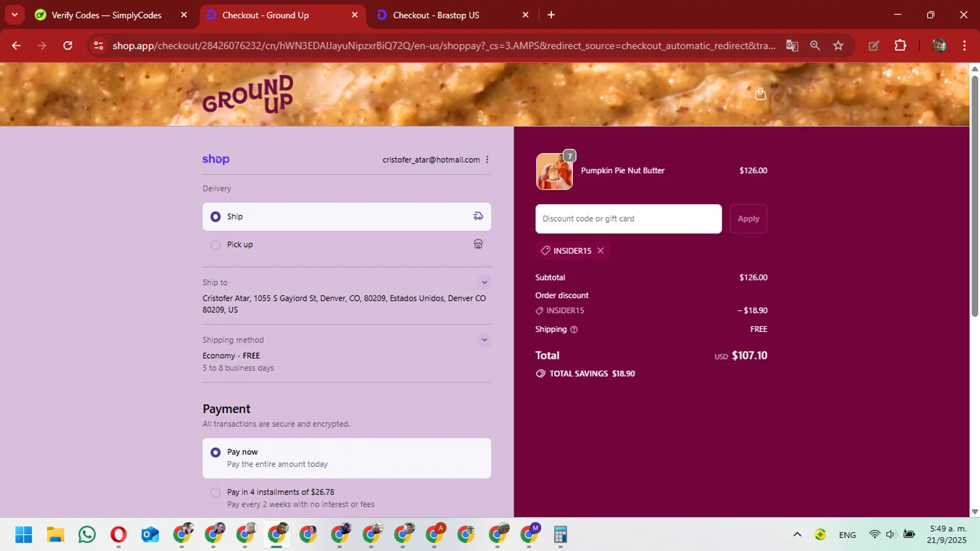Open the cart bag icon in header
The height and width of the screenshot is (551, 980).
click(x=760, y=94)
